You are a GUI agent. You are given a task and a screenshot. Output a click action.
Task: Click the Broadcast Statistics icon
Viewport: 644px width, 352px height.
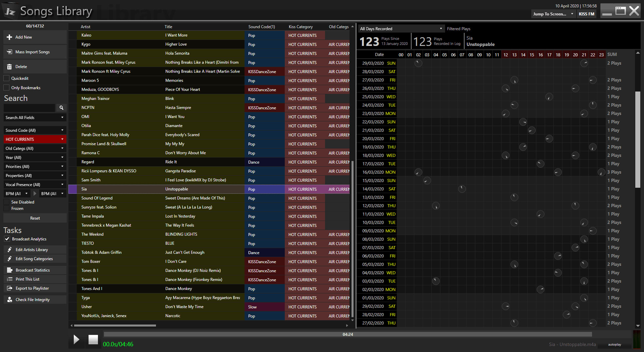coord(9,270)
